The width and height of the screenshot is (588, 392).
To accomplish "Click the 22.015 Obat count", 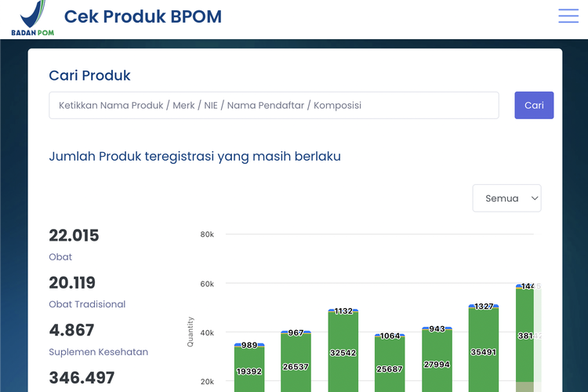I will [74, 235].
